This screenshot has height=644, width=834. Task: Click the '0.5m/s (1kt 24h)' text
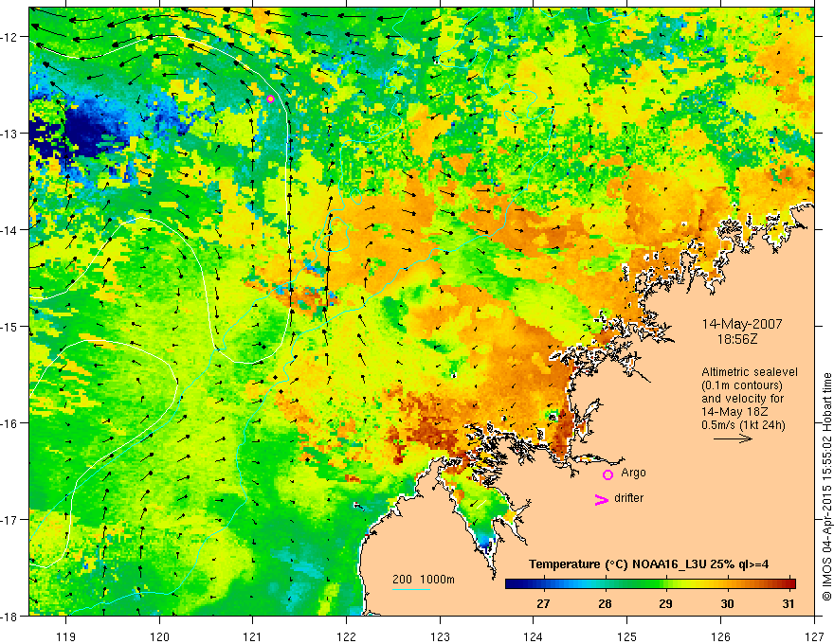tap(743, 425)
